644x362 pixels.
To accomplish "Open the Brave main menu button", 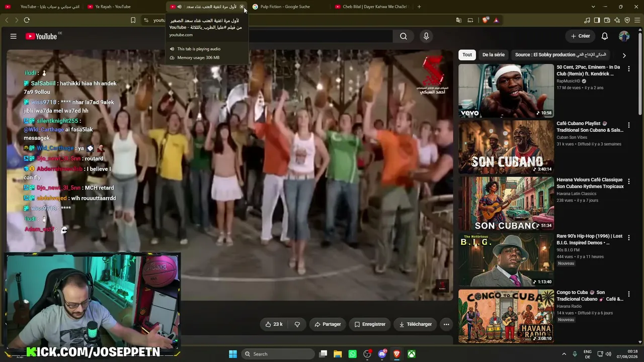I will point(637,20).
